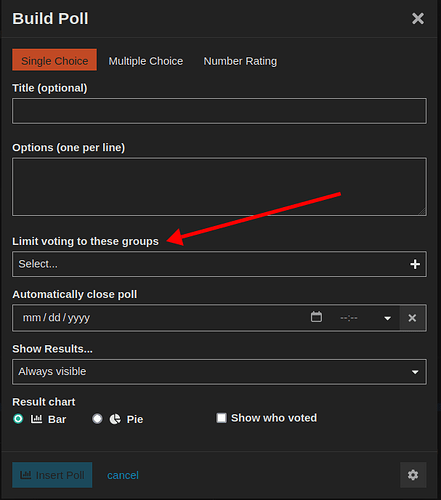Close the Build Poll dialog
The width and height of the screenshot is (441, 500).
coord(418,19)
